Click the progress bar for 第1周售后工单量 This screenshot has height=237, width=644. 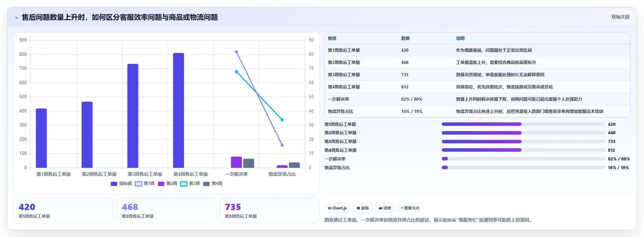coord(523,124)
